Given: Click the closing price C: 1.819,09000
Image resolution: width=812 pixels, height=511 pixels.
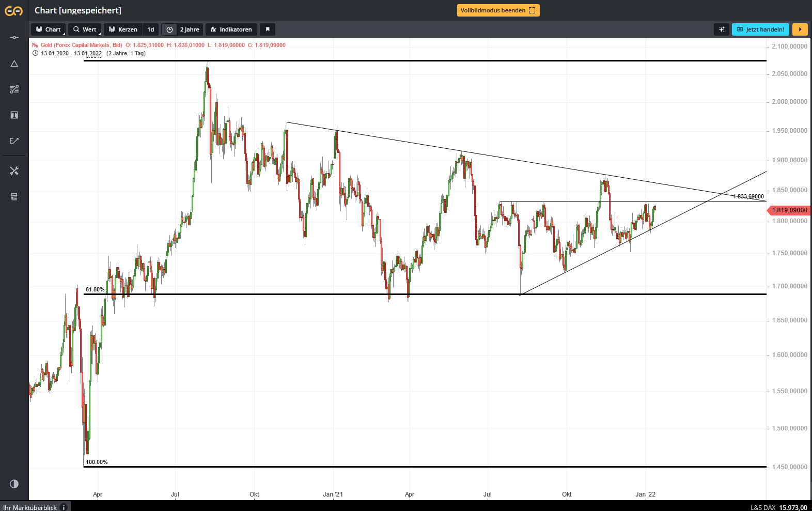Looking at the screenshot, I should pyautogui.click(x=267, y=45).
